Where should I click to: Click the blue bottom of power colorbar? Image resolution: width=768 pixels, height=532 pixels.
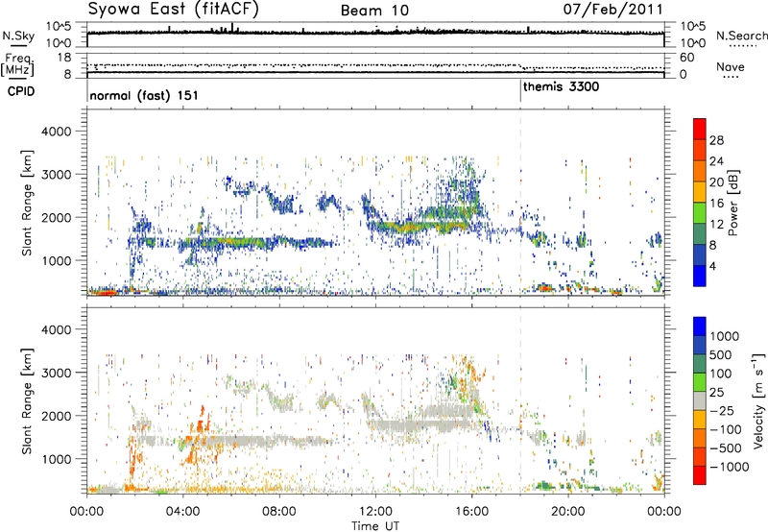tap(700, 276)
